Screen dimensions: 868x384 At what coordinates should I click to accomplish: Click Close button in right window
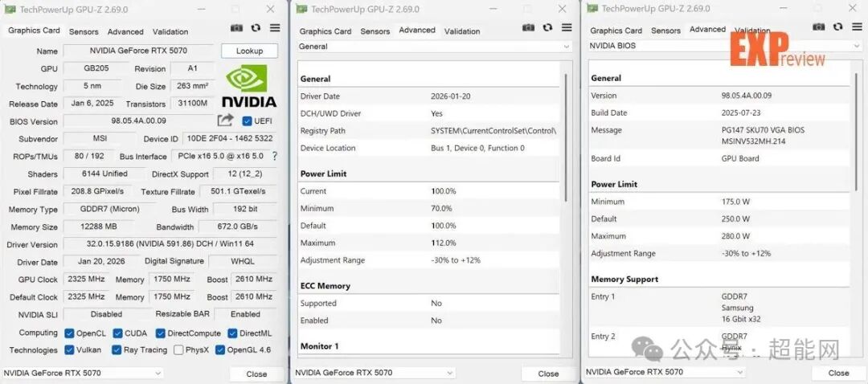[838, 373]
